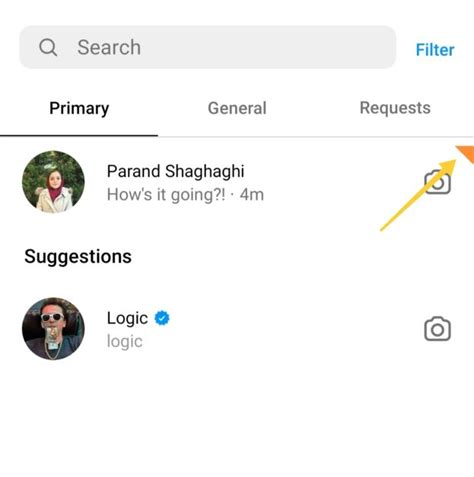The width and height of the screenshot is (474, 477).
Task: Open Logic's profile picture
Action: pos(53,329)
